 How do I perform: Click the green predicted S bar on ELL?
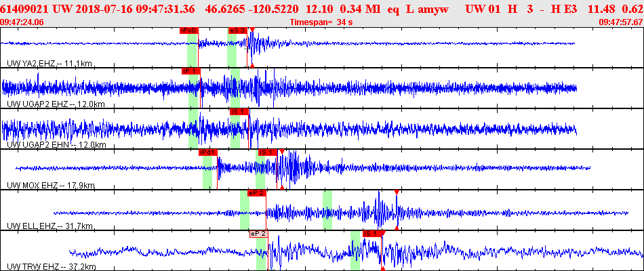click(x=327, y=210)
